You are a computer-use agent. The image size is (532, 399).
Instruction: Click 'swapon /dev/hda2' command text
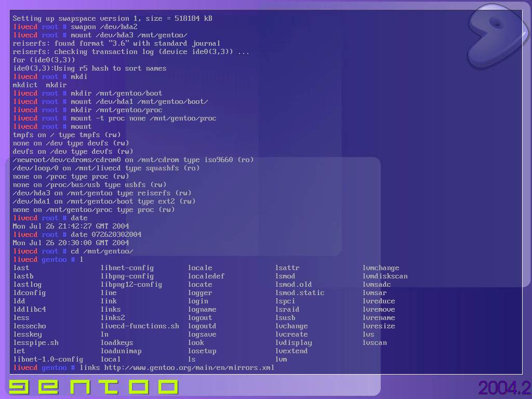pos(104,27)
